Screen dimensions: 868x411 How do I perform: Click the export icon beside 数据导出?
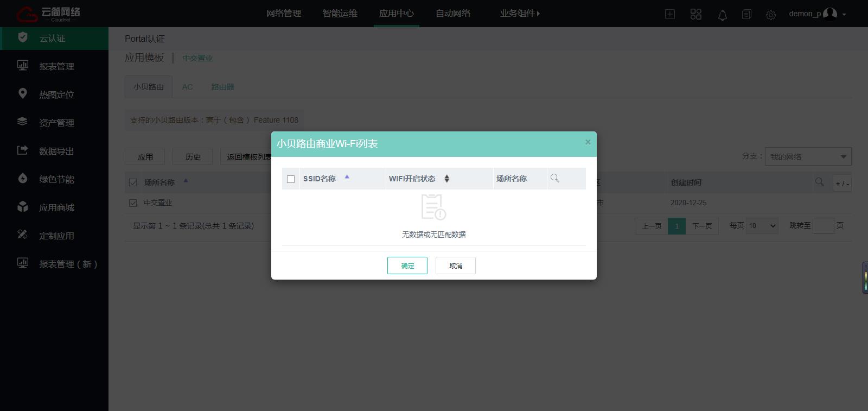[x=22, y=150]
